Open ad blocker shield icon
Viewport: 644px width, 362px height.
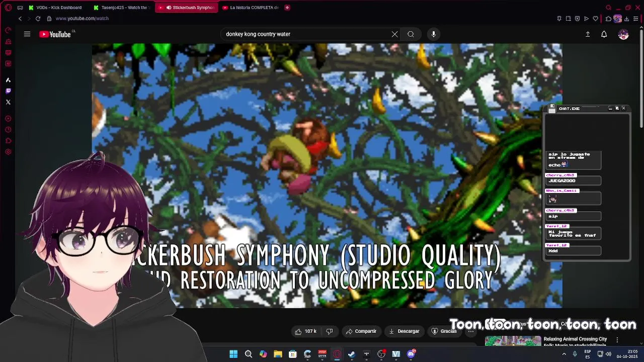577,19
